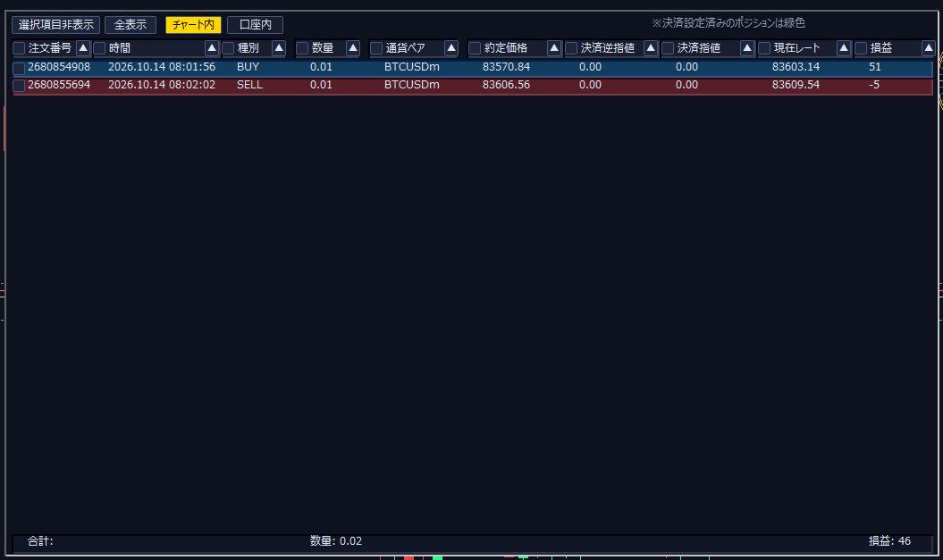
Task: Sort by 種別 using its arrow
Action: coord(279,48)
